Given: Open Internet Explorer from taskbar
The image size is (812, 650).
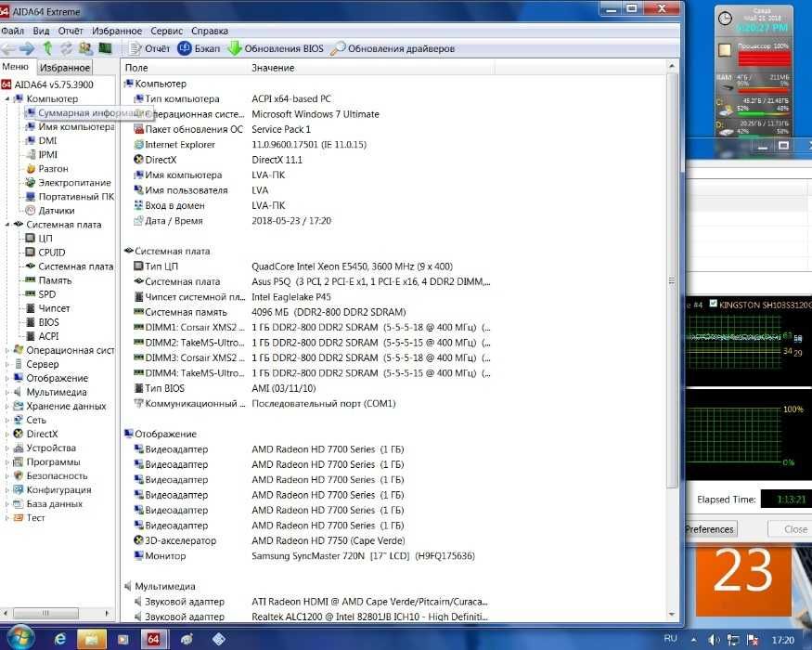Looking at the screenshot, I should pyautogui.click(x=60, y=640).
